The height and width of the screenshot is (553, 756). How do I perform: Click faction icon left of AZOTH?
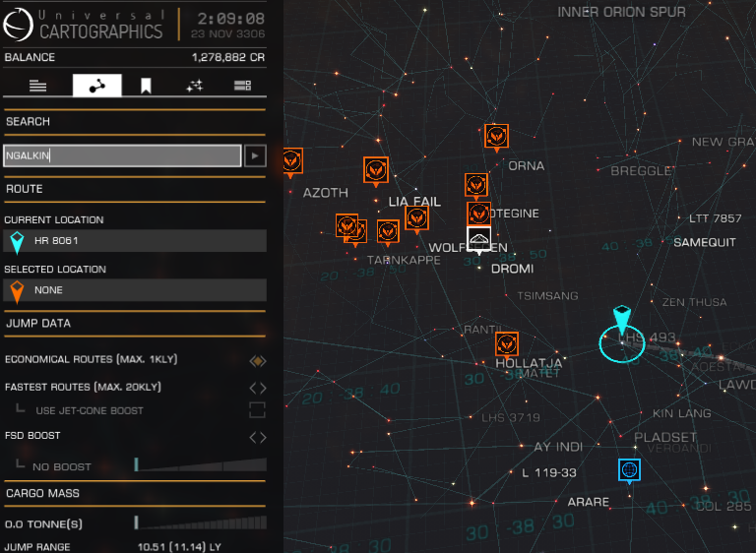[291, 161]
